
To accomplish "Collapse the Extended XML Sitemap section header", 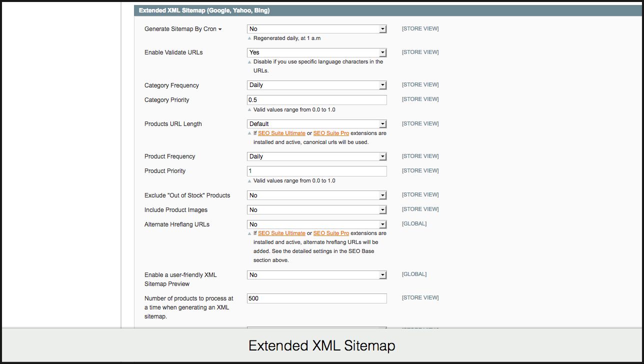I will point(204,10).
